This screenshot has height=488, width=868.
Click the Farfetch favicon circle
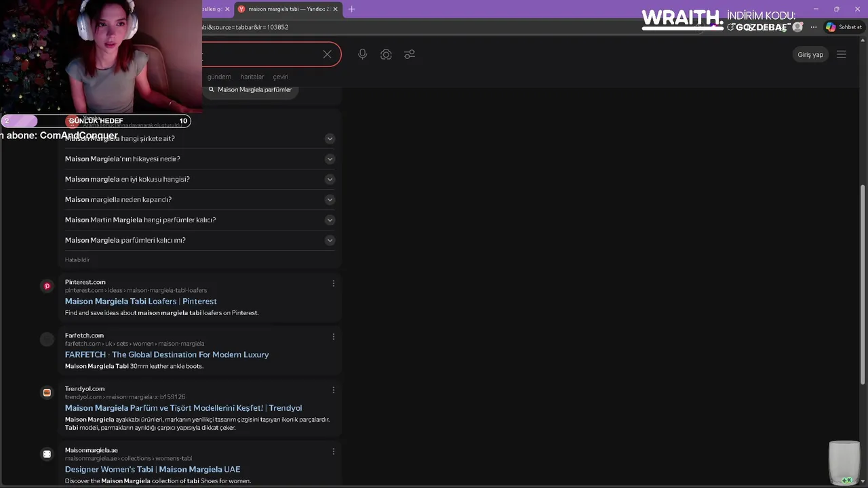tap(47, 340)
